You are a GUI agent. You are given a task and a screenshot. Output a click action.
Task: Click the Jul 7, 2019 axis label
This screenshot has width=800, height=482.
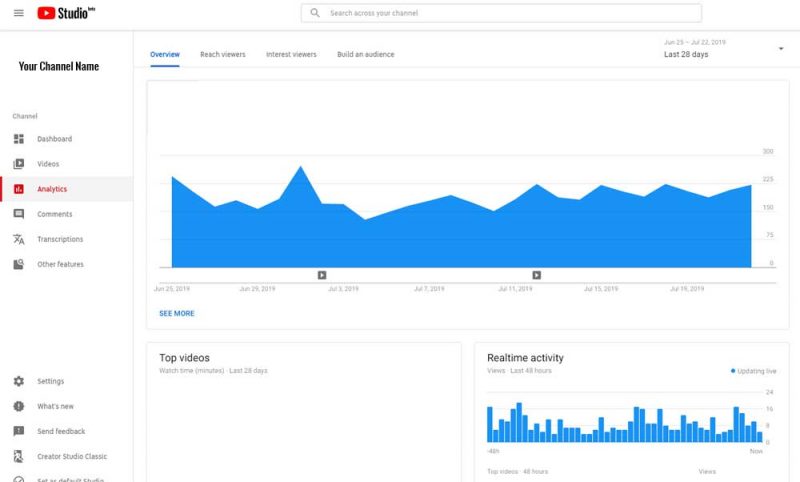[429, 289]
